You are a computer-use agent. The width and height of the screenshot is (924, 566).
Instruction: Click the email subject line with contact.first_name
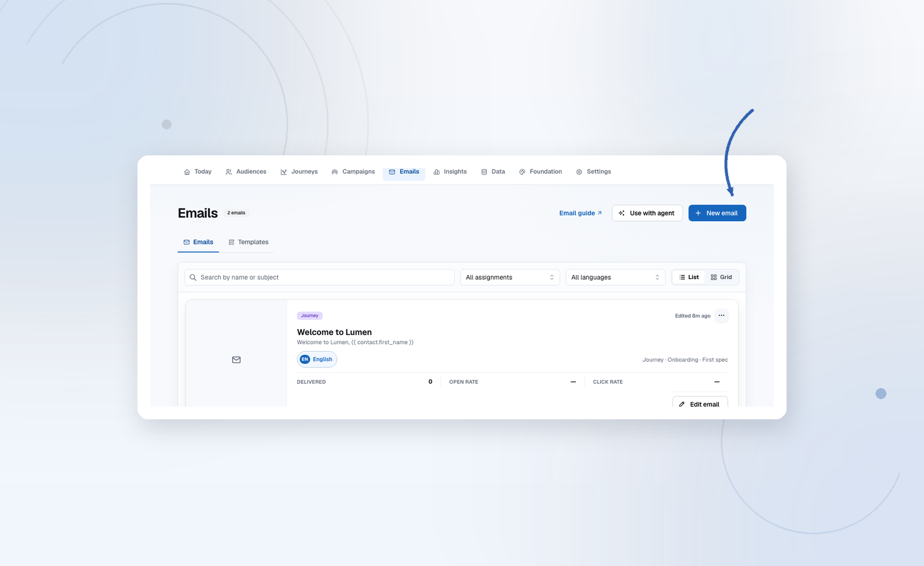[x=355, y=342]
